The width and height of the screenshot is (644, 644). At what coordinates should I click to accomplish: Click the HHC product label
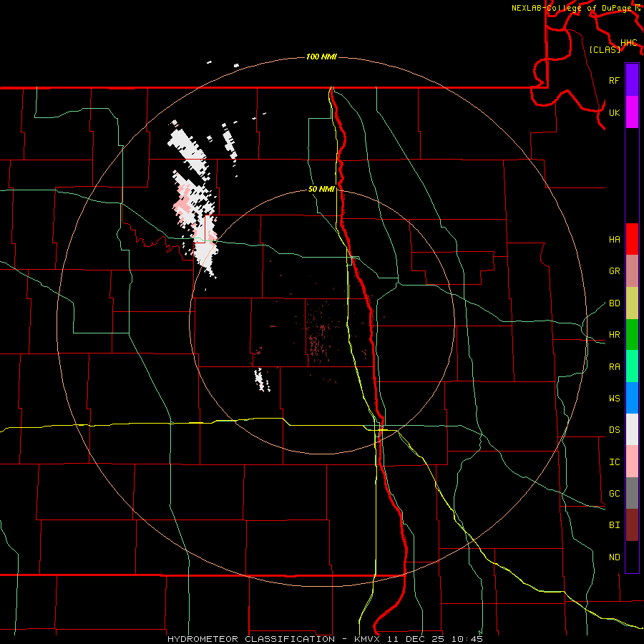[x=629, y=43]
